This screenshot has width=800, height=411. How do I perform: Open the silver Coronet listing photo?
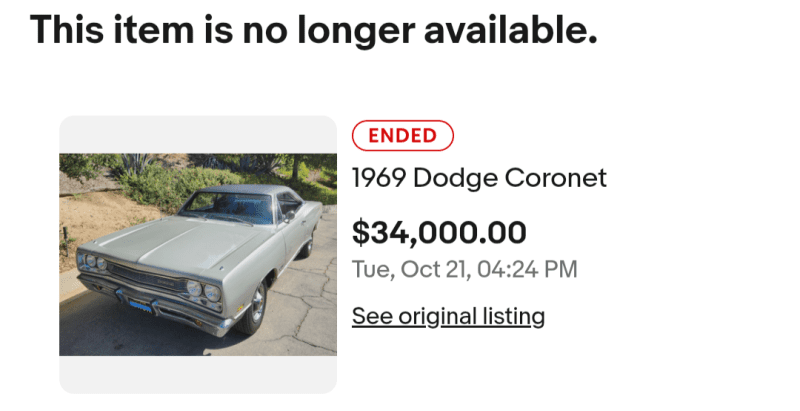click(198, 254)
